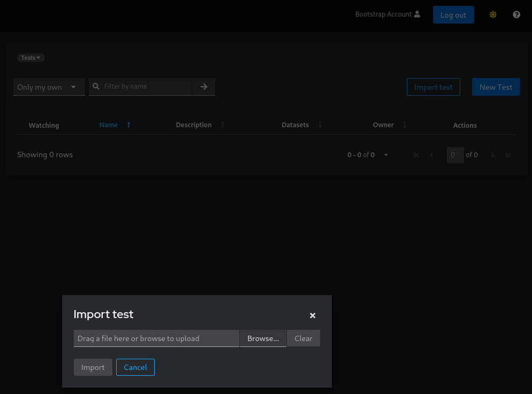Click the Showing 0 rows text

[45, 154]
